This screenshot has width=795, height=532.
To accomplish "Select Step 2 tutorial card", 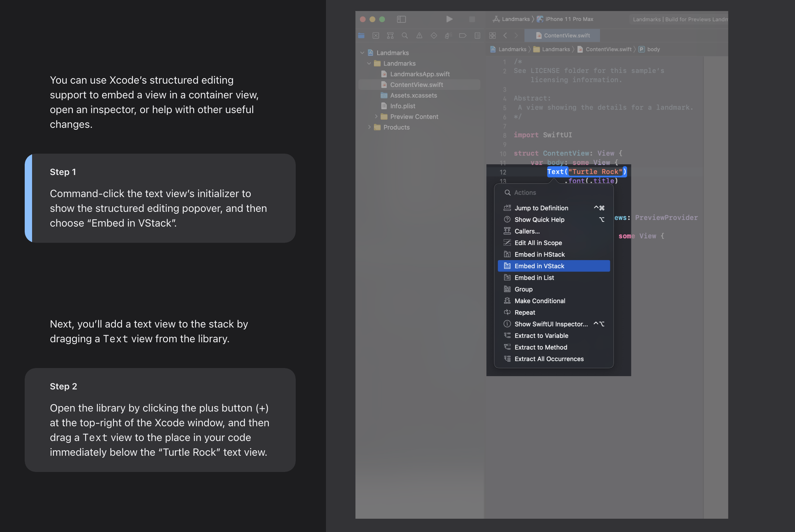I will [160, 420].
